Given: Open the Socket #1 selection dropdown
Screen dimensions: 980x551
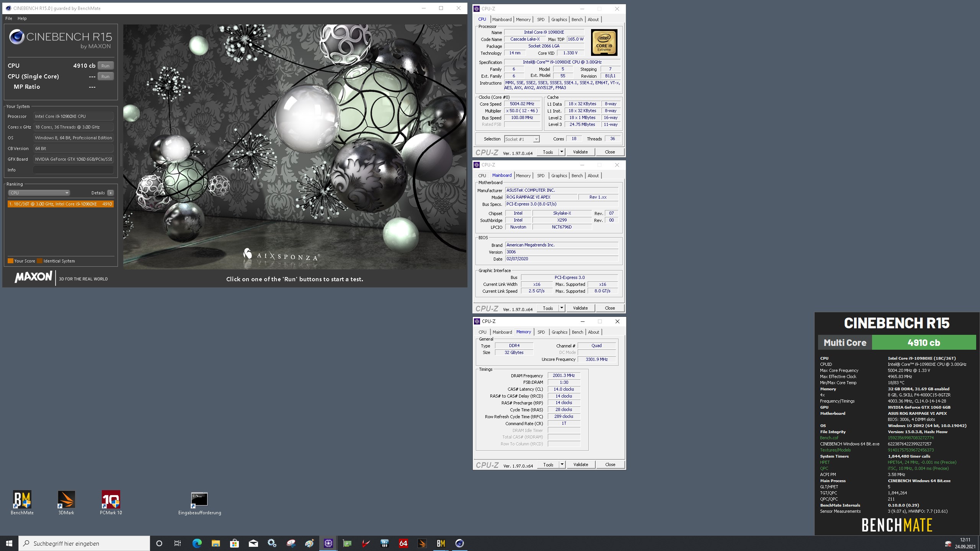Looking at the screenshot, I should 522,139.
